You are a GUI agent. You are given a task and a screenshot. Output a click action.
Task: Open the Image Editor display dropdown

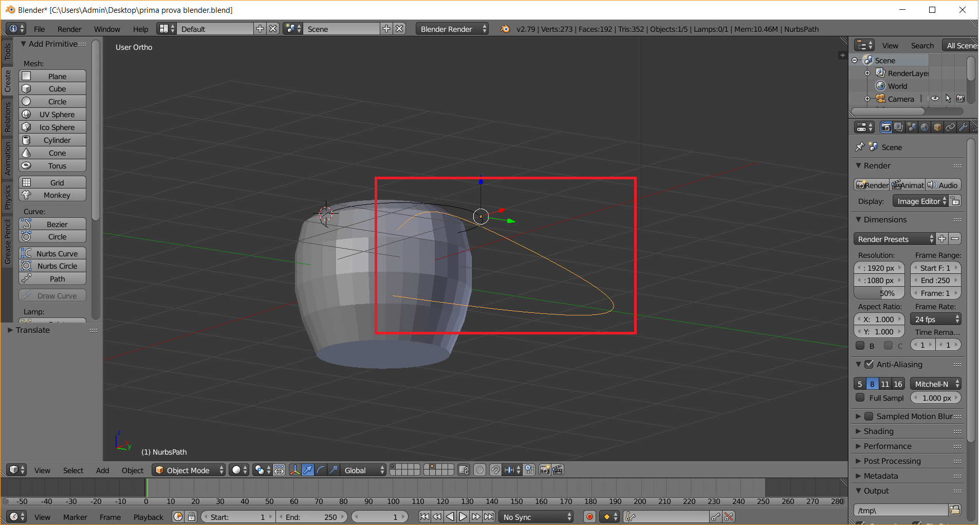click(x=920, y=201)
